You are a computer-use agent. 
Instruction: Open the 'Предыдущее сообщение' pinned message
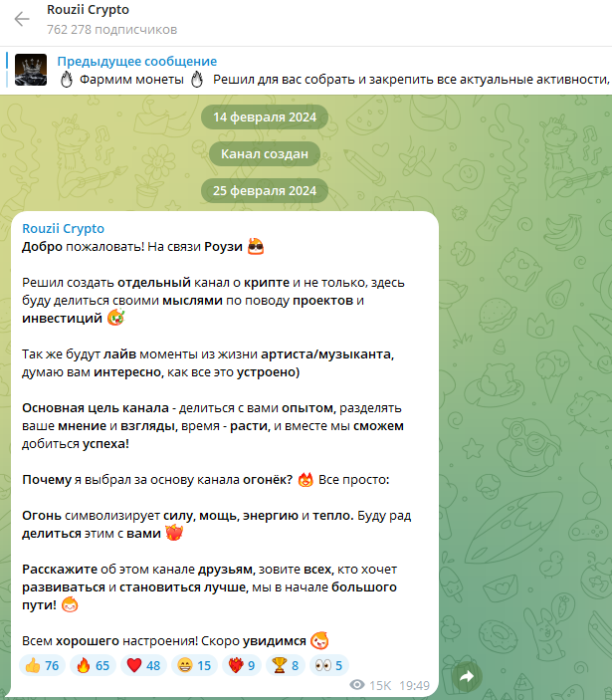click(306, 71)
